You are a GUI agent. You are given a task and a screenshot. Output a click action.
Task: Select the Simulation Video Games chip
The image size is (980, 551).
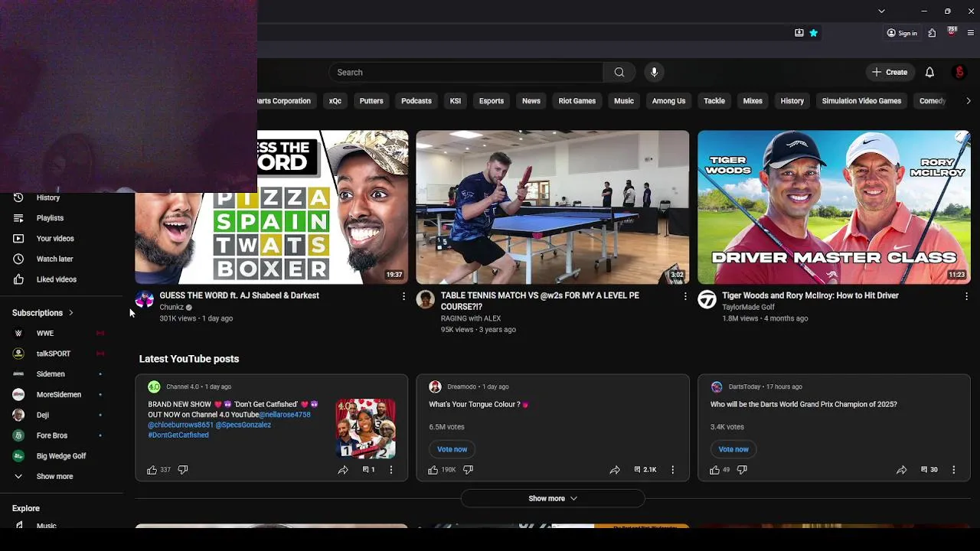[861, 101]
